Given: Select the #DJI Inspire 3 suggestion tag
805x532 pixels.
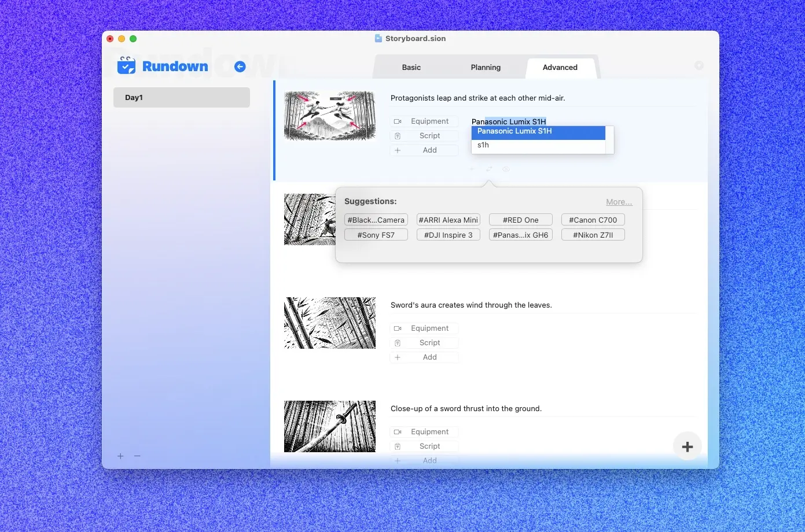Looking at the screenshot, I should pyautogui.click(x=448, y=235).
